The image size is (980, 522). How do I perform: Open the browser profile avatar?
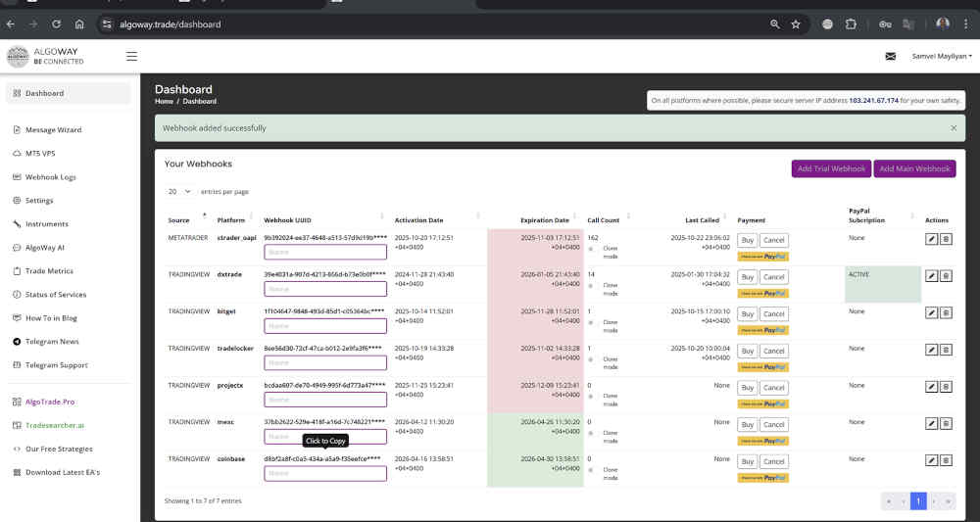tap(943, 24)
